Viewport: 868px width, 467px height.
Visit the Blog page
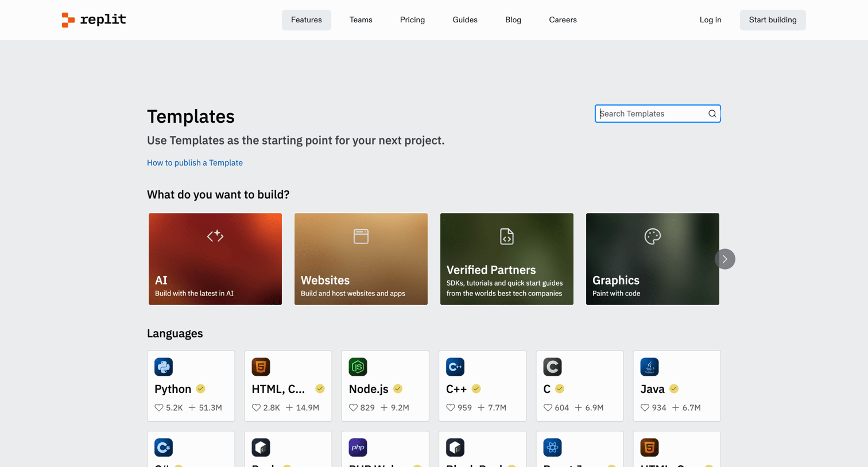coord(513,20)
